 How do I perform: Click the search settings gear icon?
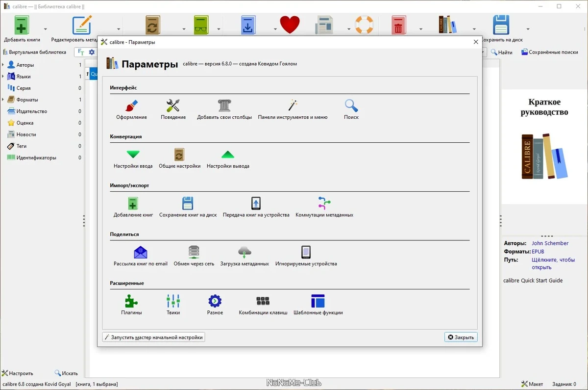coord(92,52)
